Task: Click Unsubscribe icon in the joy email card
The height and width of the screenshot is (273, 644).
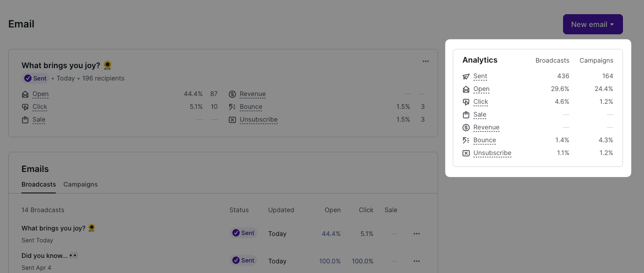Action: [232, 120]
